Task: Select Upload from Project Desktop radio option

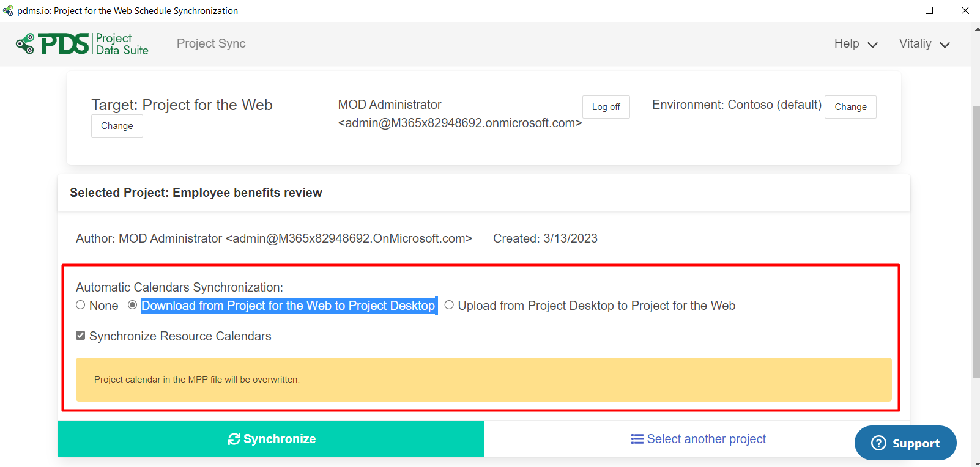Action: (x=449, y=305)
